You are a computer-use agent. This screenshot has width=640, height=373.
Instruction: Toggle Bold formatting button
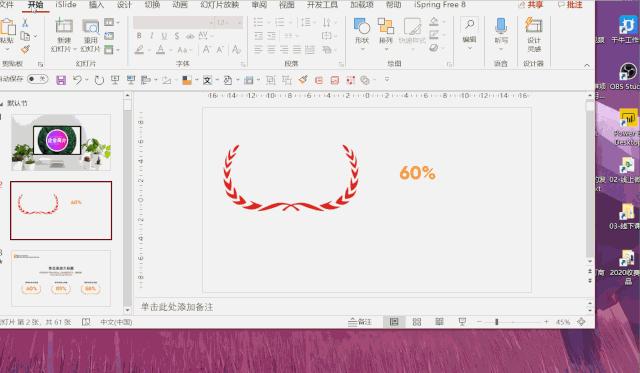[139, 36]
